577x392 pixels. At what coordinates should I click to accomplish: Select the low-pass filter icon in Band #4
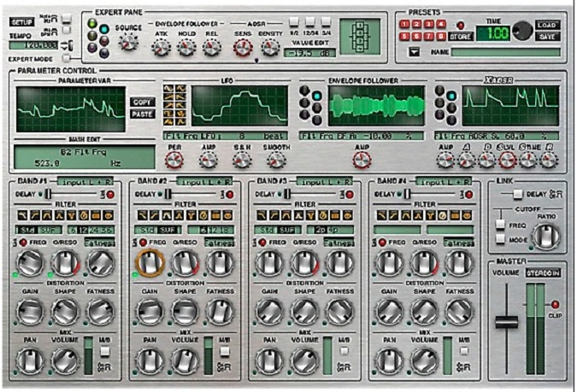(381, 215)
